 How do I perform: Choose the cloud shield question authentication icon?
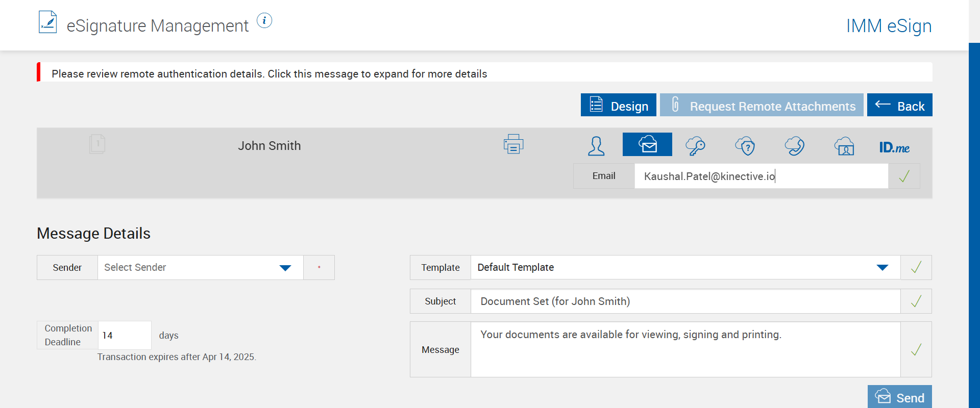[x=745, y=146]
